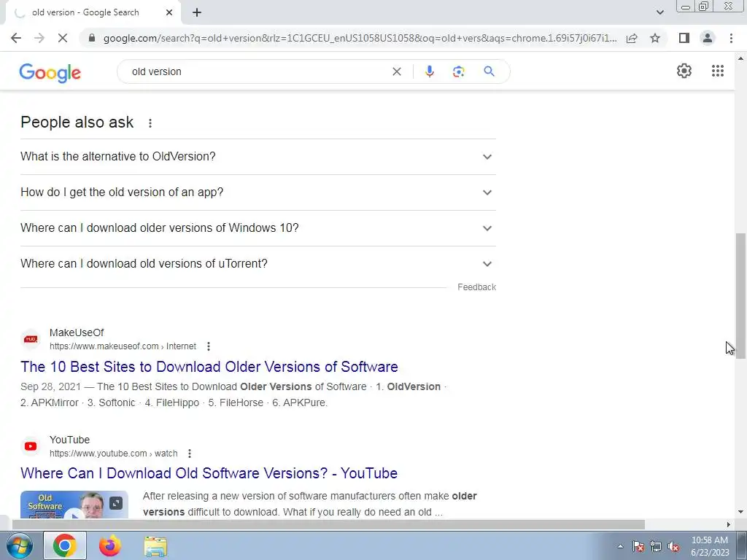The image size is (747, 560).
Task: Open Chrome side panel icon
Action: pyautogui.click(x=684, y=38)
